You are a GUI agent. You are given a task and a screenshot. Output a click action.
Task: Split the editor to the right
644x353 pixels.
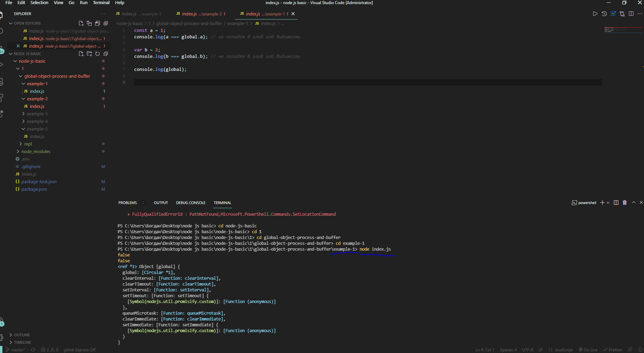pyautogui.click(x=631, y=14)
